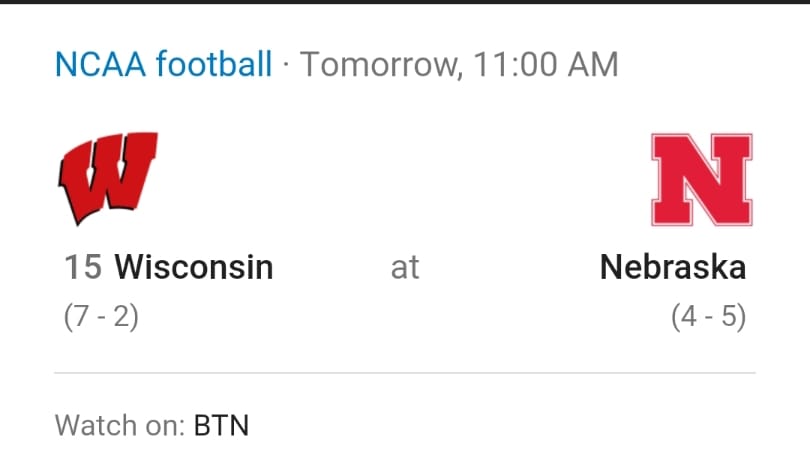Image resolution: width=810 pixels, height=470 pixels.
Task: Open the NCAA football link
Action: click(x=163, y=65)
